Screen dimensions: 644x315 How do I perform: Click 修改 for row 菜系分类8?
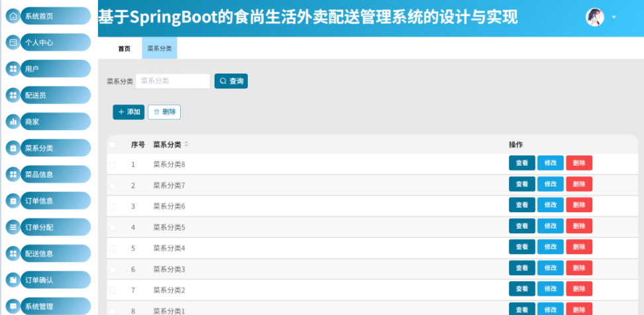[551, 163]
